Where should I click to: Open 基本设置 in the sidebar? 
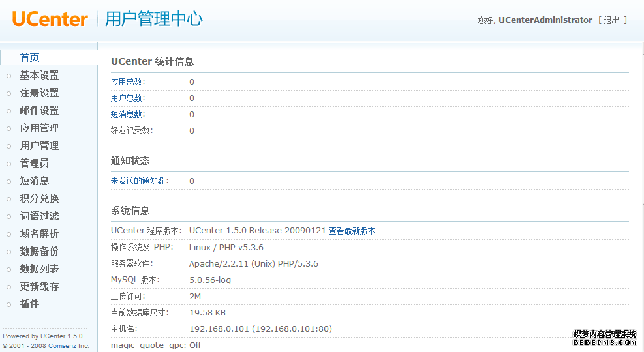pyautogui.click(x=39, y=76)
